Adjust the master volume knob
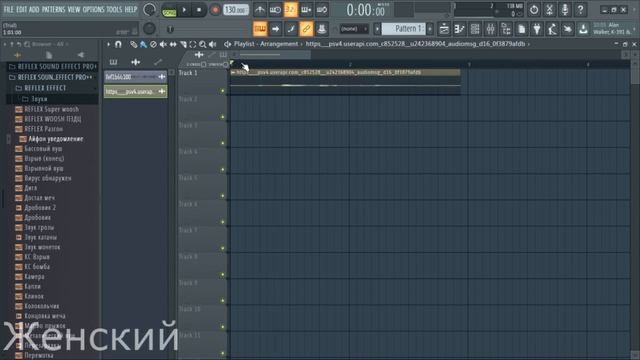Viewport: 640px width, 360px height. pos(149,9)
